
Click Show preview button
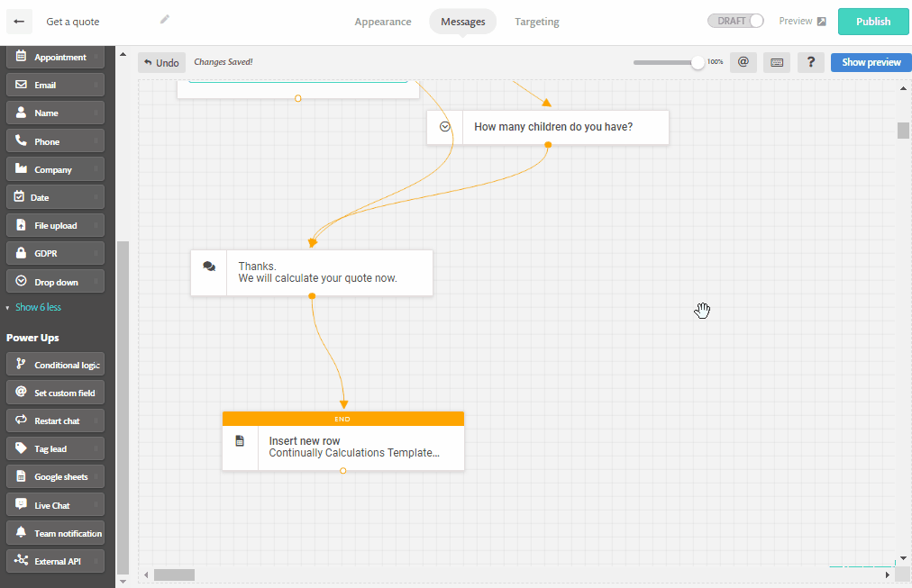(x=871, y=62)
